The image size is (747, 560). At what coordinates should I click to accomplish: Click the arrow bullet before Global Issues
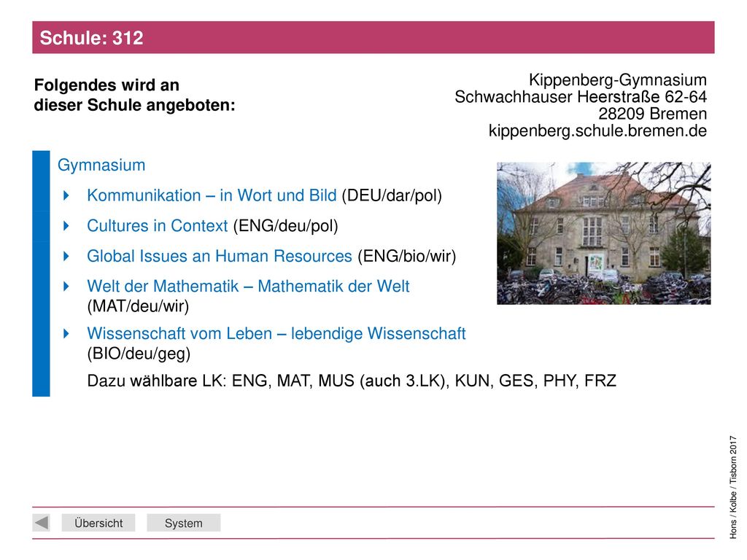click(x=66, y=257)
